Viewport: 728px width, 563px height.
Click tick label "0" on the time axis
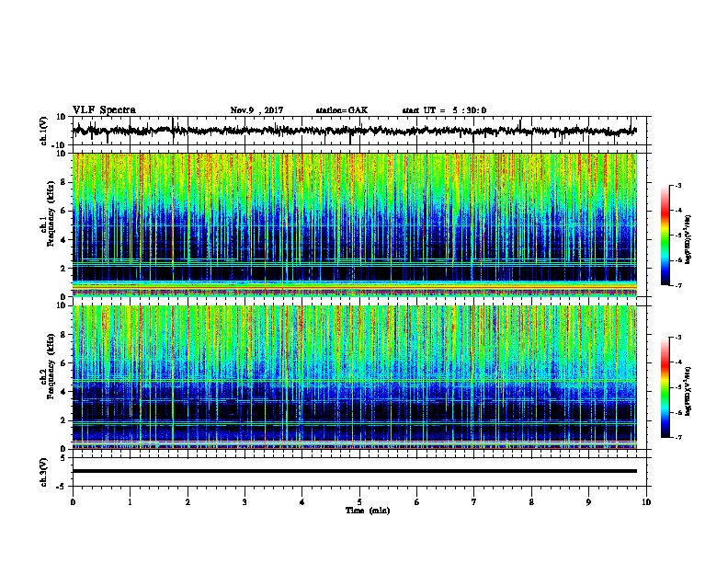(x=73, y=502)
